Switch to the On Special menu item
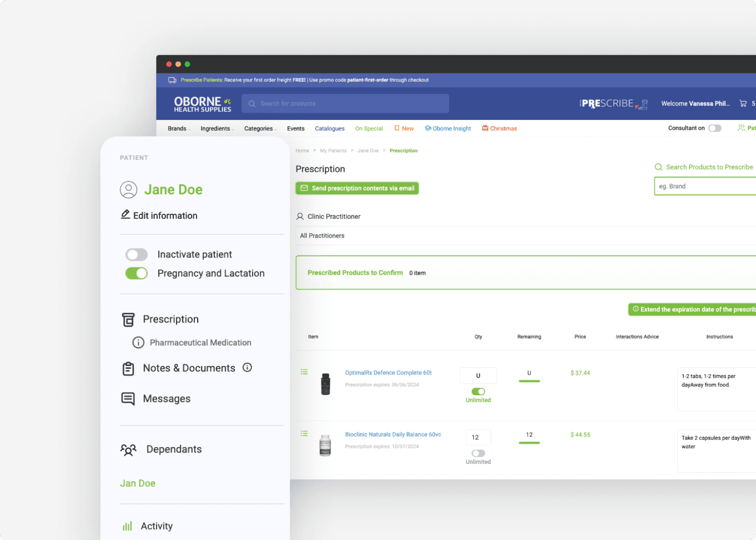 pos(369,129)
